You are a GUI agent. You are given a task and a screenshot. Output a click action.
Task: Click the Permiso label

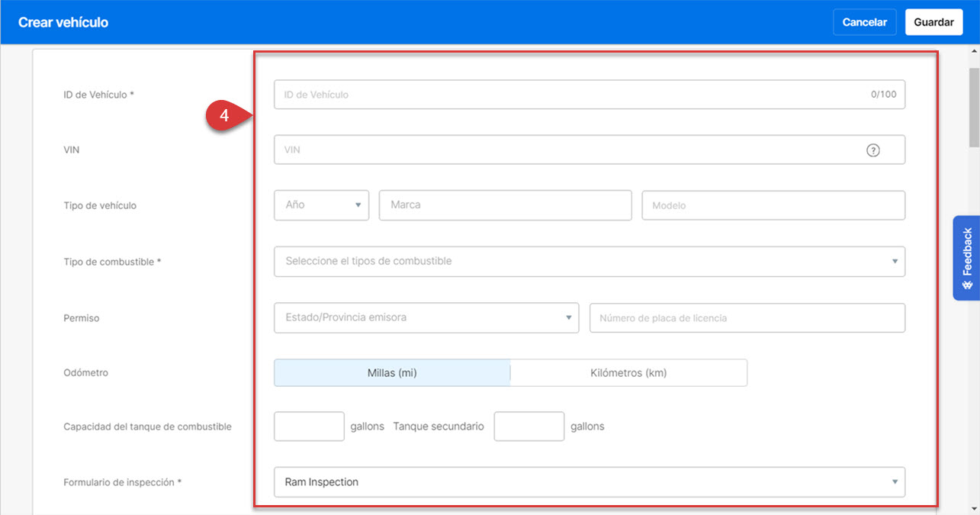pyautogui.click(x=82, y=317)
